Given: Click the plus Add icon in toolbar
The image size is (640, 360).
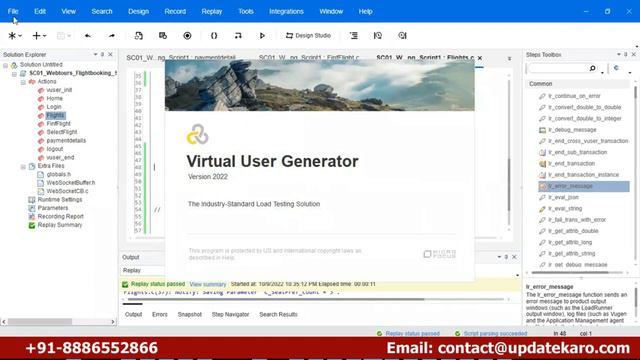Looking at the screenshot, I should coord(36,36).
